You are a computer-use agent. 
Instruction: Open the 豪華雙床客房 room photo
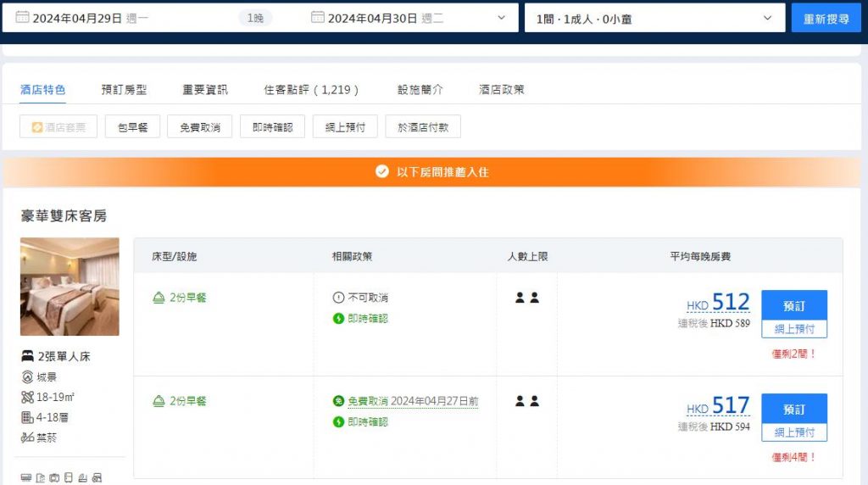[70, 287]
